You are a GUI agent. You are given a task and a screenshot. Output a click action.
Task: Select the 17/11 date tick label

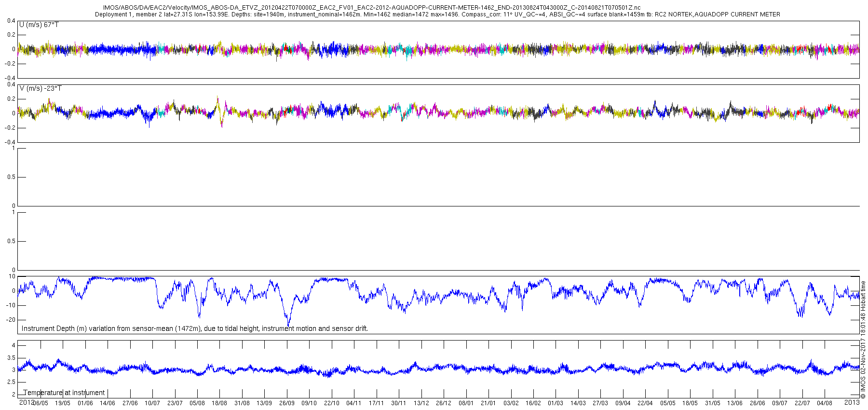coord(377,403)
